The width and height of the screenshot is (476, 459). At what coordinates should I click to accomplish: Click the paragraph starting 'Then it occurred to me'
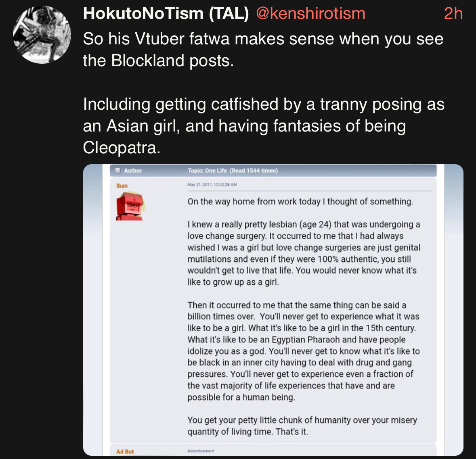(303, 351)
